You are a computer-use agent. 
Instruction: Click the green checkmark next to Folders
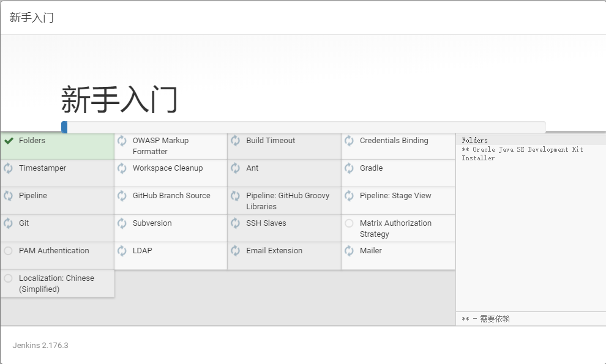[9, 141]
